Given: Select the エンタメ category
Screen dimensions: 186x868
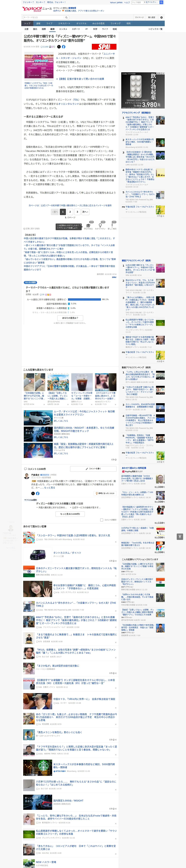Looking at the screenshot, I should pos(63,29).
